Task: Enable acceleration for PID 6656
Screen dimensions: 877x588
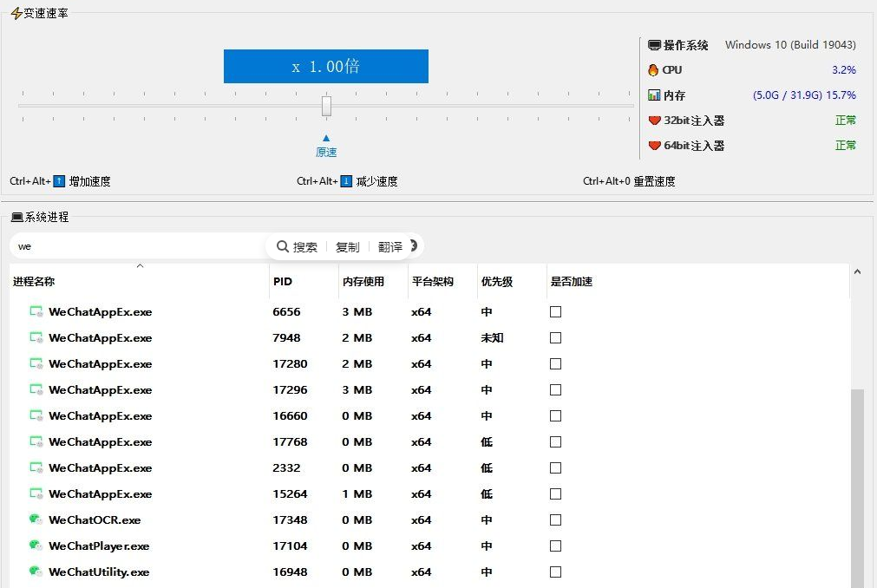Action: coord(555,312)
